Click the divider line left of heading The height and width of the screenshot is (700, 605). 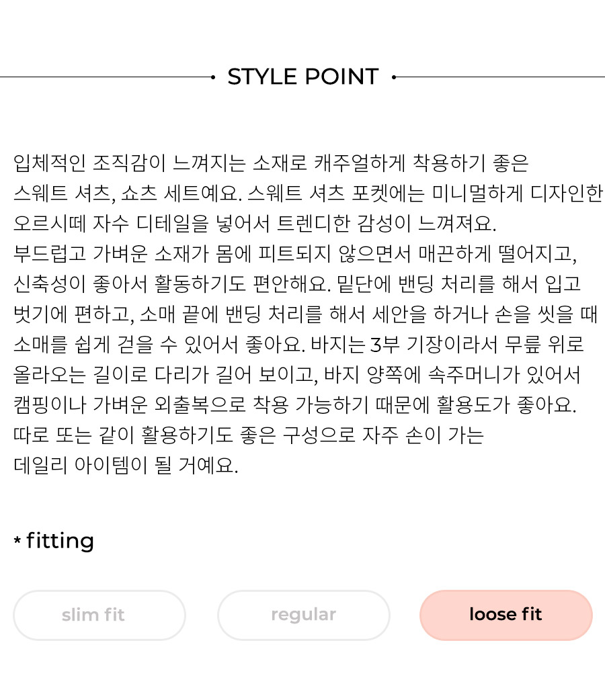coord(106,77)
